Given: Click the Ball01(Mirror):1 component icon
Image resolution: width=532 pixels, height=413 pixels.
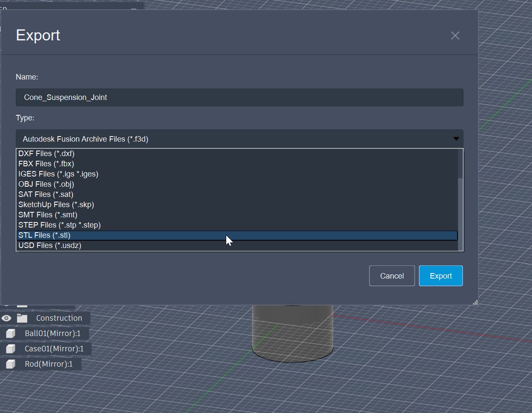Looking at the screenshot, I should coord(11,333).
